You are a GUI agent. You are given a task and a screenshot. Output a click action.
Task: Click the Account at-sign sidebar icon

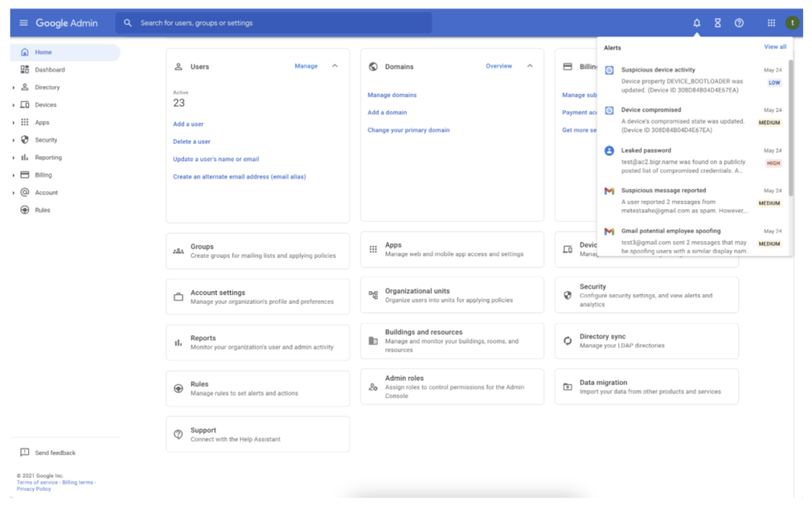click(24, 193)
